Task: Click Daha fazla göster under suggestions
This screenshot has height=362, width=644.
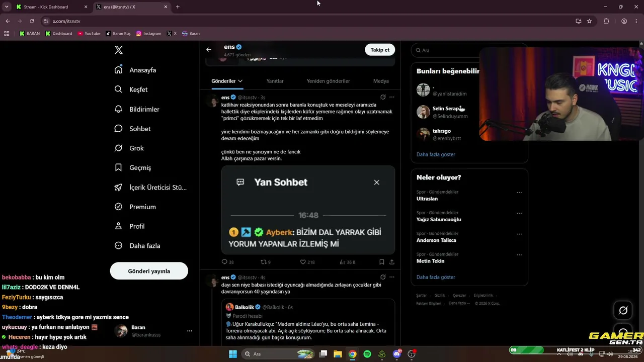Action: (436, 154)
